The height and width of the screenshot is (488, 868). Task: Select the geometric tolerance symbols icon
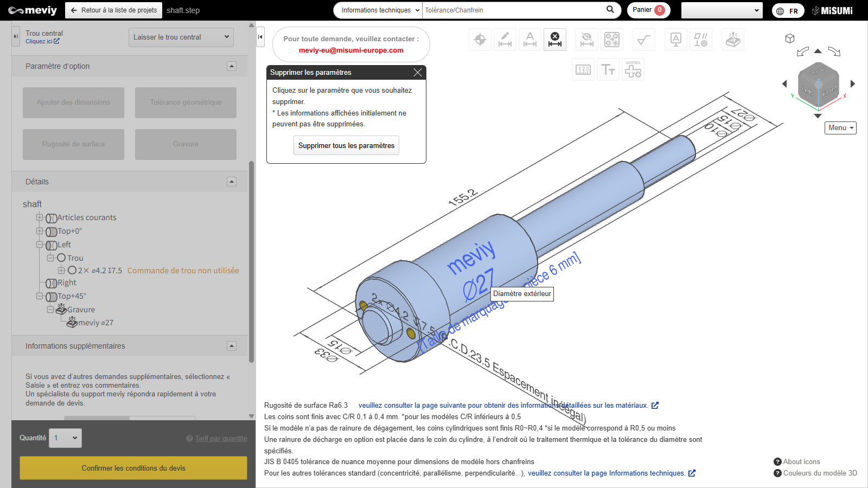700,40
